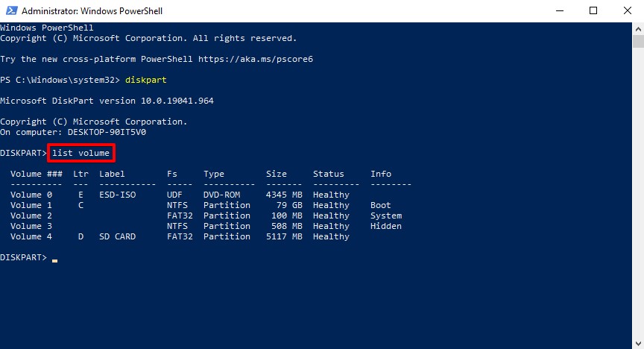Click the 'Volume 4' entry text
Viewport: 644px width, 349px height.
tap(31, 236)
